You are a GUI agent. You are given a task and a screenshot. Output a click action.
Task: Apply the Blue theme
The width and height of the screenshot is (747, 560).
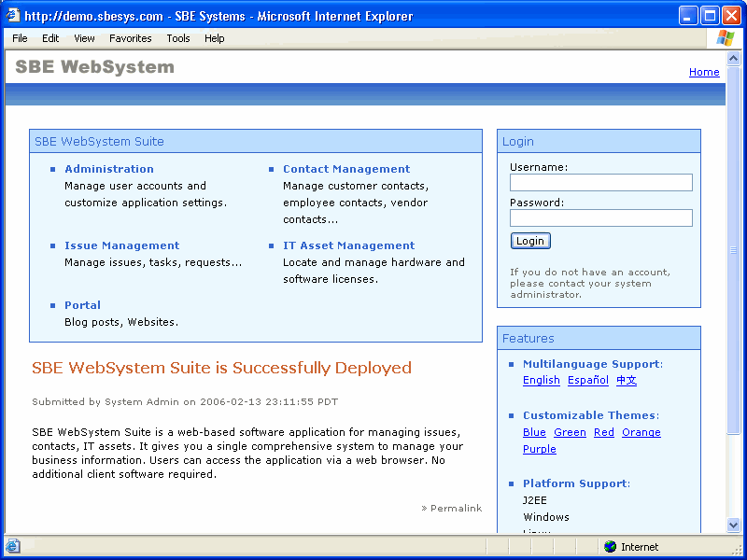click(534, 432)
